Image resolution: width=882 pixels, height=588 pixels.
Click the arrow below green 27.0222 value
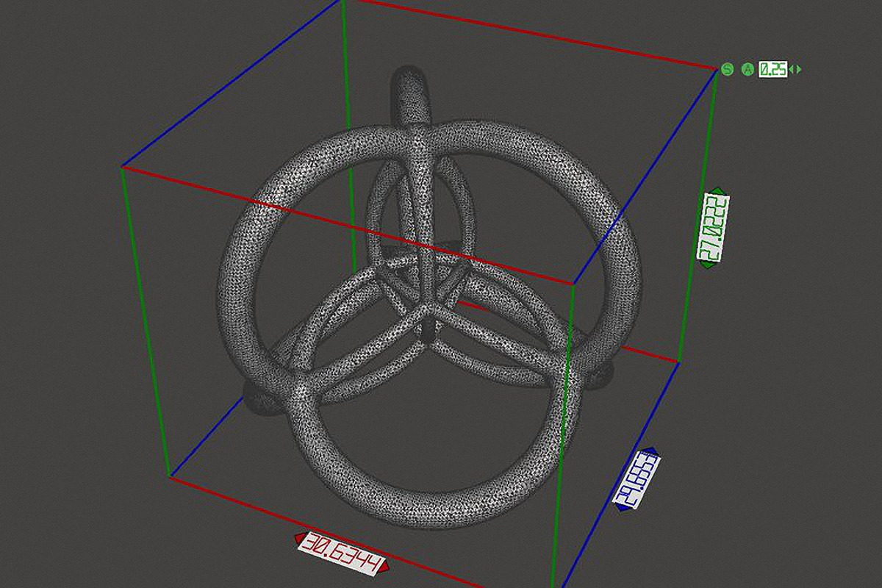(x=707, y=265)
